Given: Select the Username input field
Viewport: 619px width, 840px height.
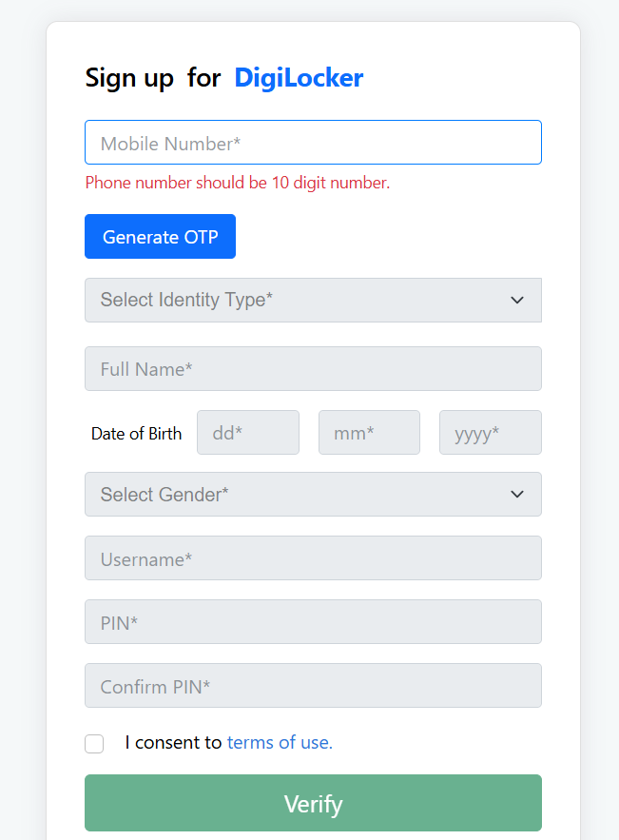Looking at the screenshot, I should [313, 558].
